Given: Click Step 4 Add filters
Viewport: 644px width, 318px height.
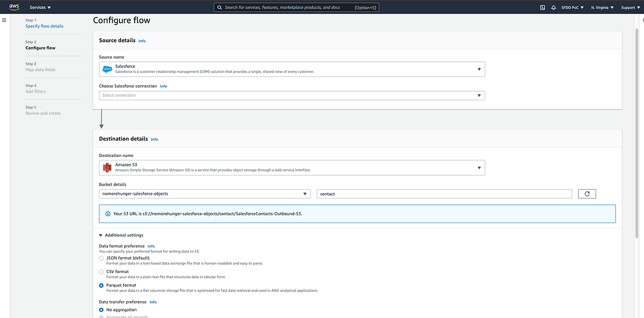Looking at the screenshot, I should [x=36, y=91].
